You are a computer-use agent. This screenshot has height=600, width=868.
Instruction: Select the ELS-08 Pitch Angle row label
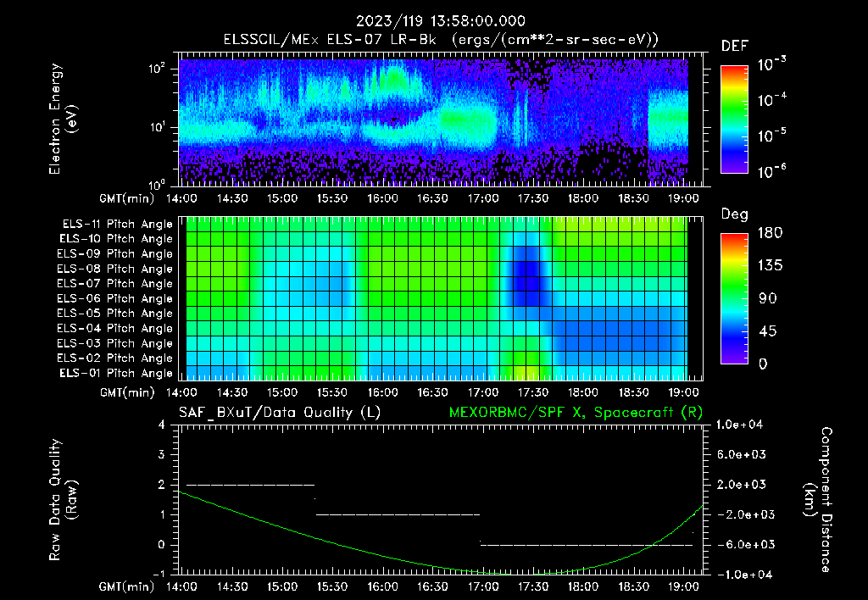(115, 269)
